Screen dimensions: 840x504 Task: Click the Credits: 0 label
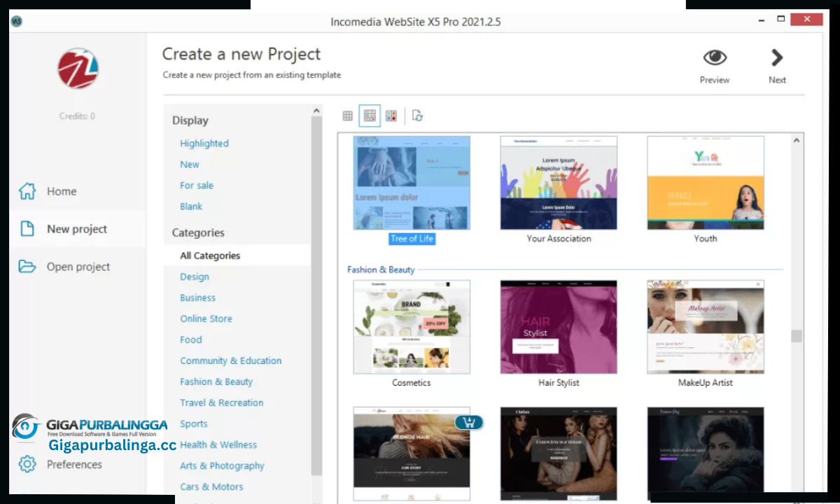(78, 116)
